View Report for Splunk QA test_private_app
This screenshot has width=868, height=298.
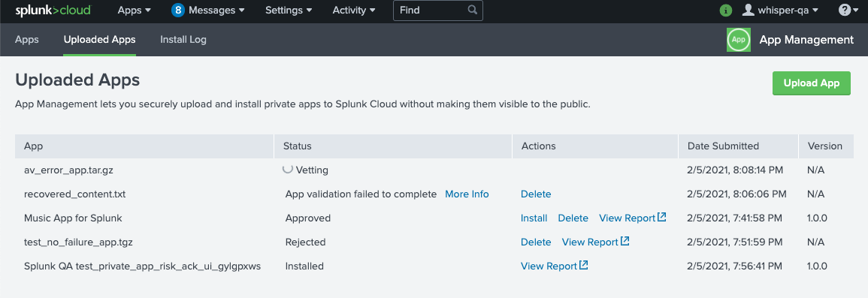click(554, 266)
